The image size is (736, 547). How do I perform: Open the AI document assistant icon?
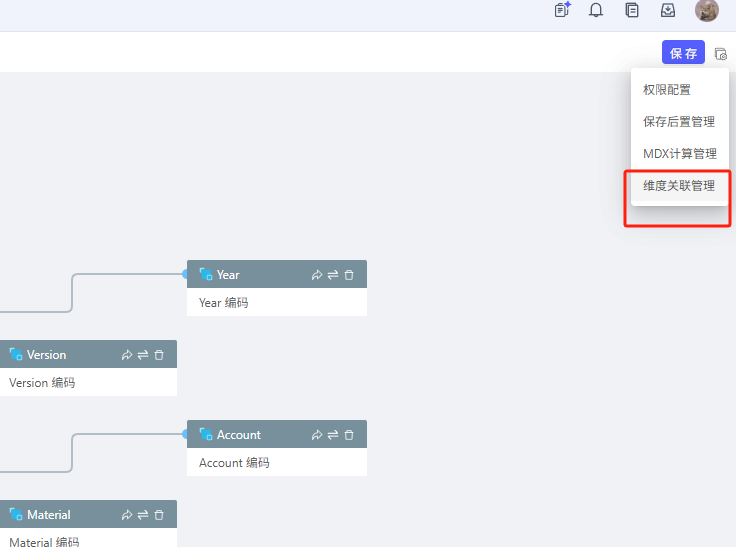pos(562,9)
